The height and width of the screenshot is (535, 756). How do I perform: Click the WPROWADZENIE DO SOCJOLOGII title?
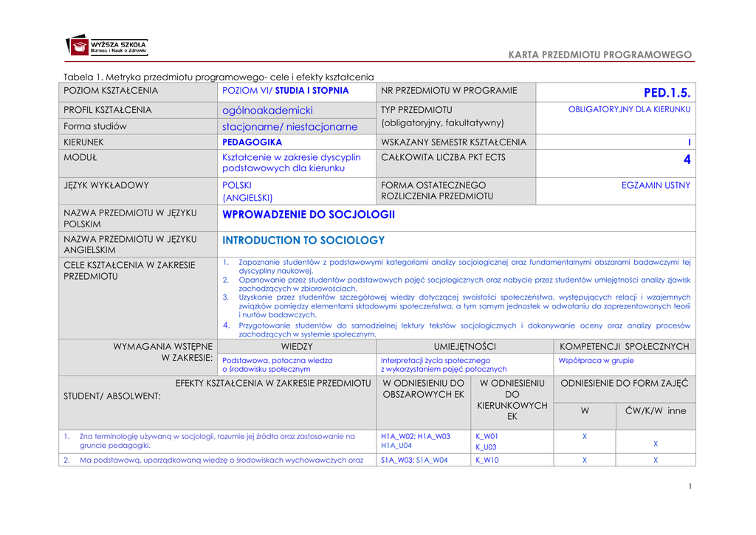click(309, 215)
